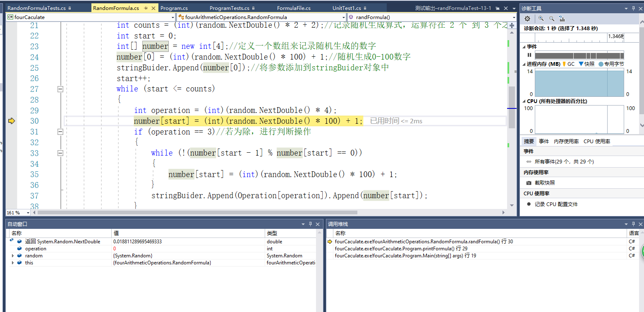Open 调用堆栈 window options dropdown
Image resolution: width=644 pixels, height=312 pixels.
[x=626, y=224]
